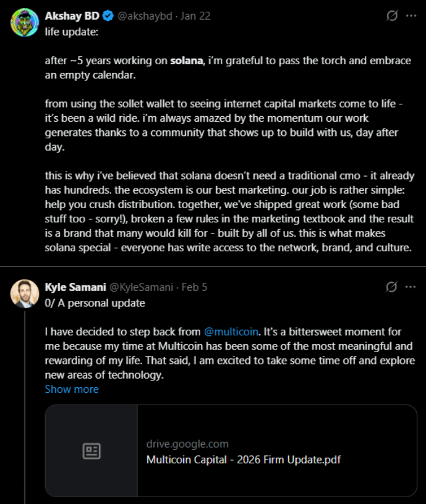This screenshot has height=504, width=426.
Task: Click the Grok icon on Kyle Samani's post
Action: coord(391,287)
